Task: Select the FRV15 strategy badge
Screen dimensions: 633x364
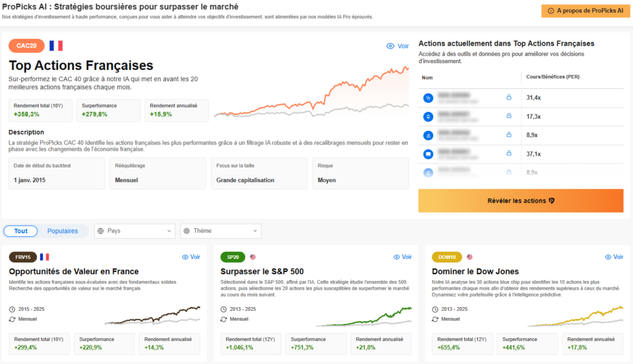Action: (x=23, y=257)
